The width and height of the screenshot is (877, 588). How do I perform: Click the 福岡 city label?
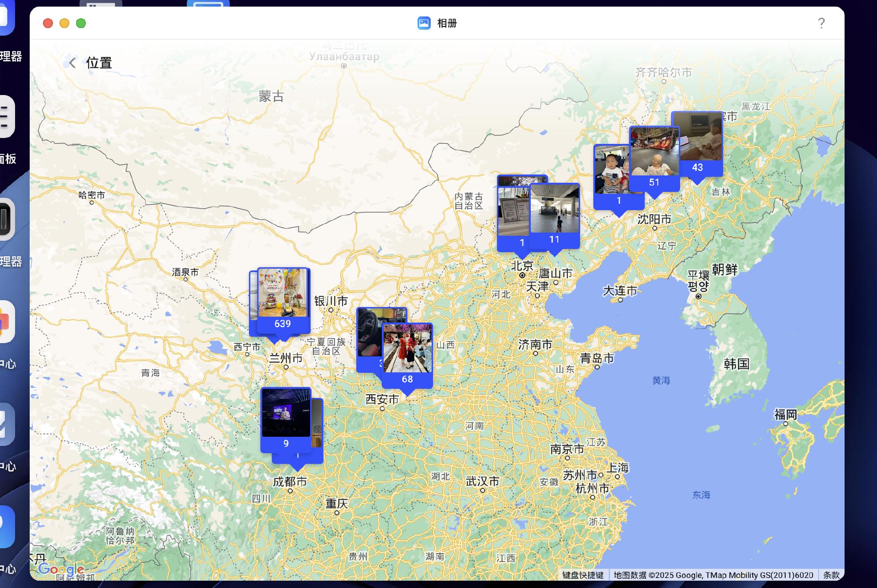tap(786, 414)
